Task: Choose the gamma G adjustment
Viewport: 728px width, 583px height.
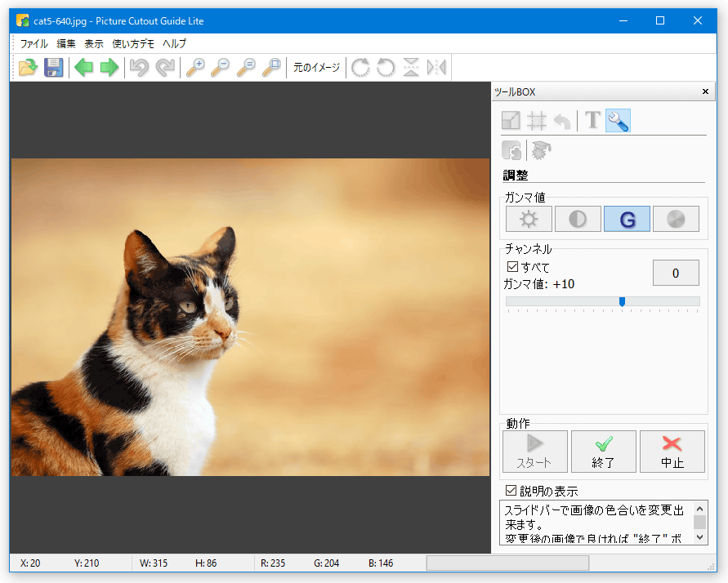Action: tap(627, 219)
